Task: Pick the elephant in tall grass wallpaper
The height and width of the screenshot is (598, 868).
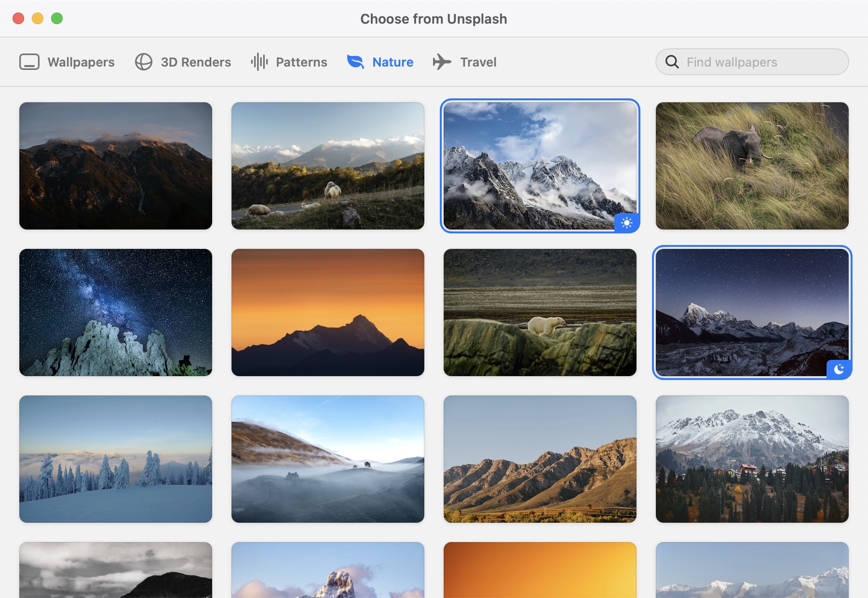Action: point(752,166)
